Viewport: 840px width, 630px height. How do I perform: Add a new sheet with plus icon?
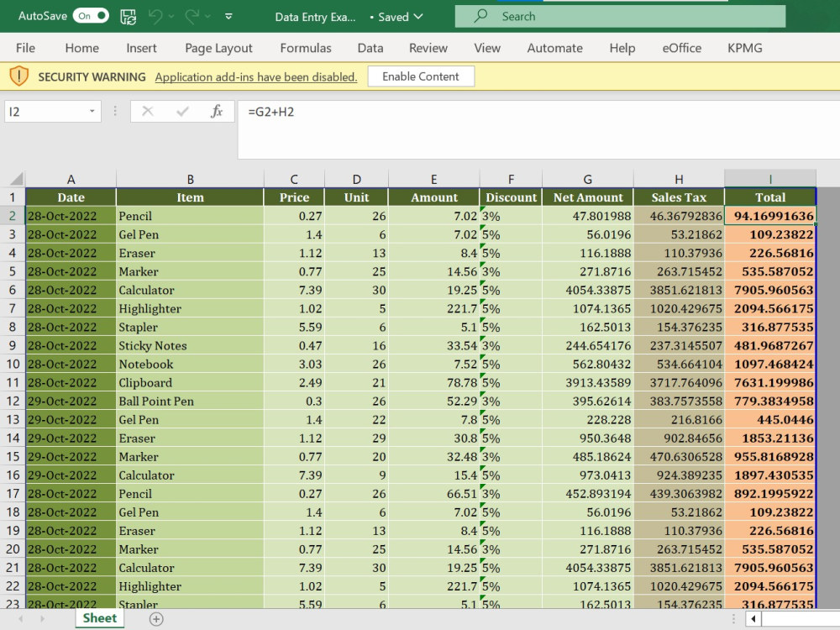pyautogui.click(x=156, y=619)
